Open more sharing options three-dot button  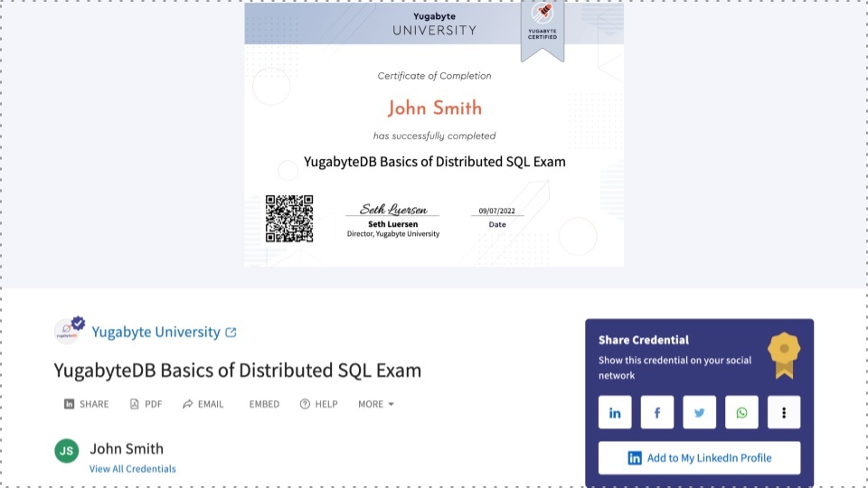(x=784, y=412)
